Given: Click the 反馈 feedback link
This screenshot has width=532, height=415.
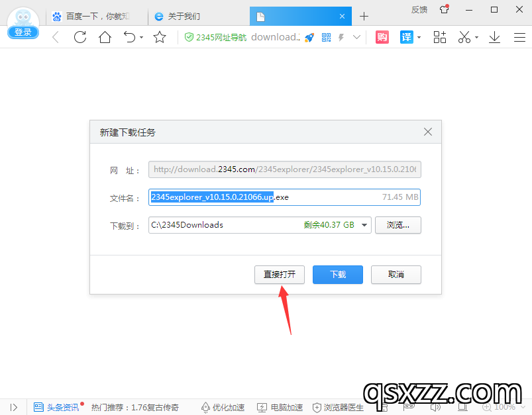Looking at the screenshot, I should pos(419,10).
